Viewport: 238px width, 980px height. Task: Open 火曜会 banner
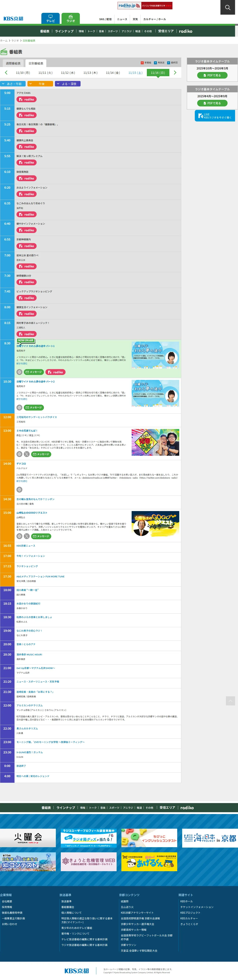tap(28, 838)
